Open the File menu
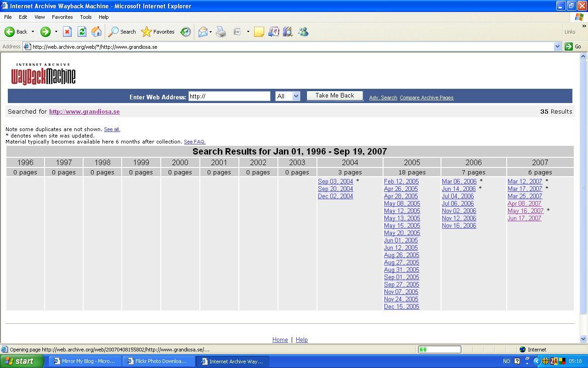Image resolution: width=588 pixels, height=368 pixels. coord(8,17)
